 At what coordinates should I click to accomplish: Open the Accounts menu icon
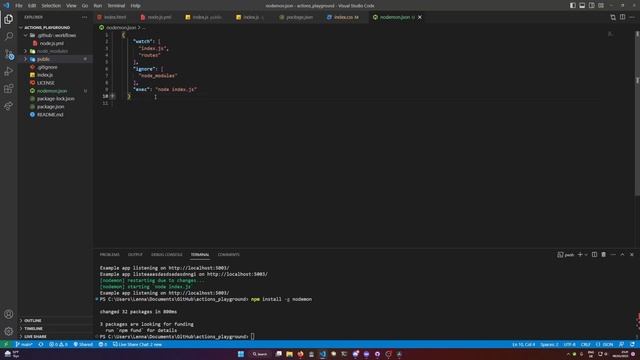pyautogui.click(x=9, y=314)
